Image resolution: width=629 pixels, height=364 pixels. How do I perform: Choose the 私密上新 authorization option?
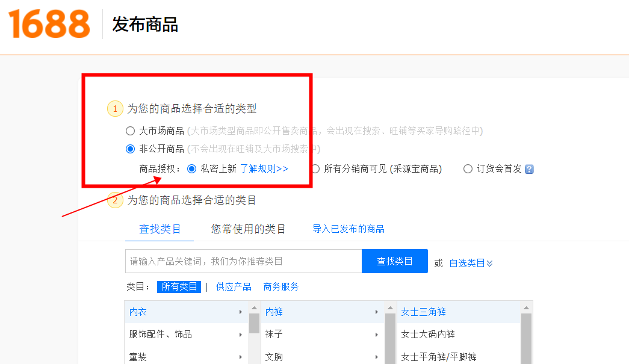(192, 169)
